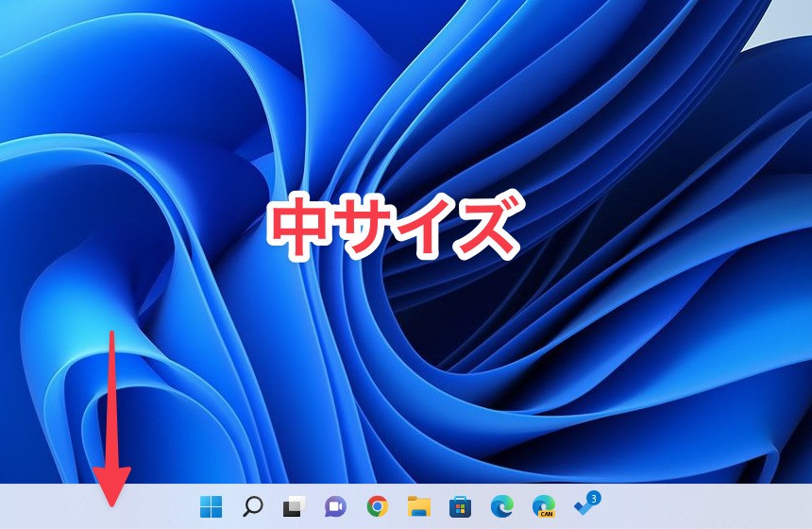
Task: Open the Windows Start menu
Action: [x=211, y=506]
